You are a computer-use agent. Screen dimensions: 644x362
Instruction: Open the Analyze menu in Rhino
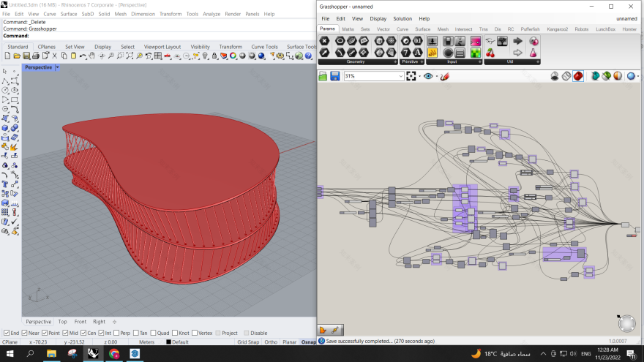pos(211,14)
